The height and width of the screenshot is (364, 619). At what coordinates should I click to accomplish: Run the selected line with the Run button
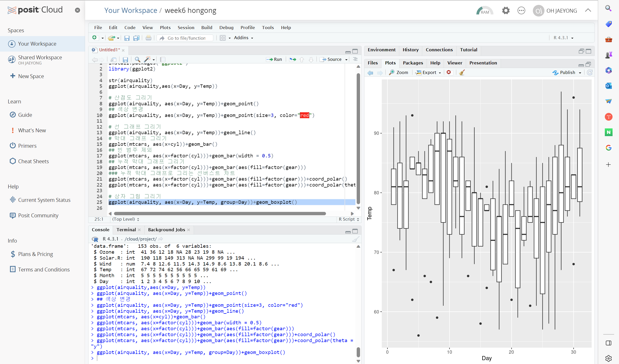[x=274, y=60]
